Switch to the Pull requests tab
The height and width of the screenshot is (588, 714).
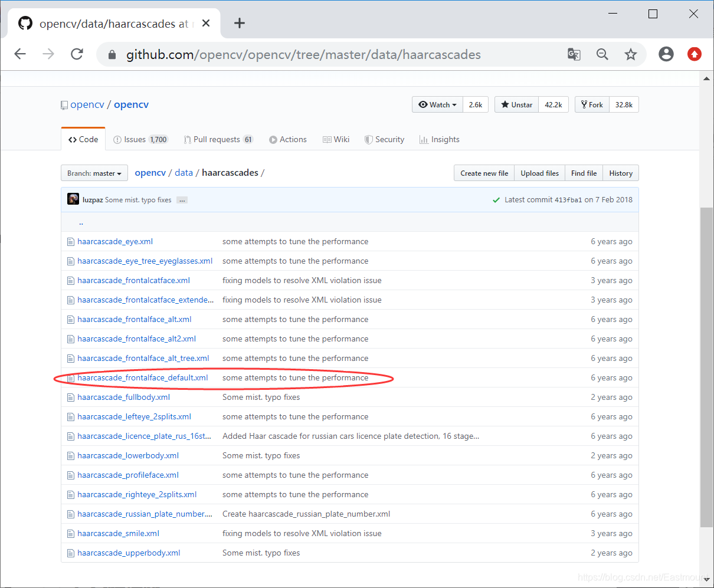click(x=218, y=139)
